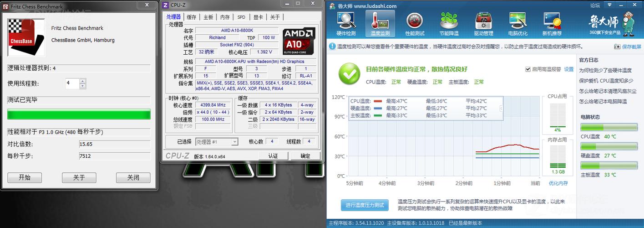Open 电脑优化 PC optimization icon

[518, 24]
